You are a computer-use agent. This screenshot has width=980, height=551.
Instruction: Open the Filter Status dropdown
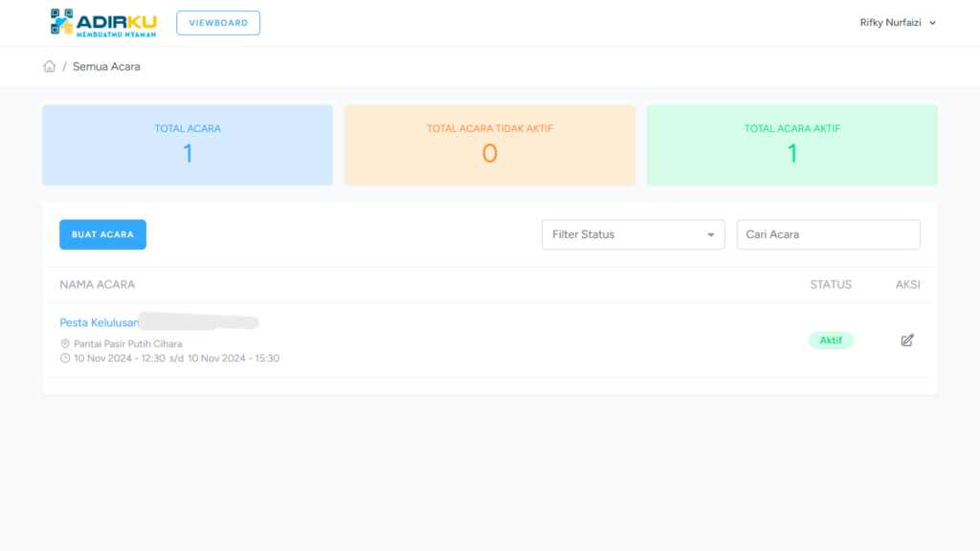[633, 234]
